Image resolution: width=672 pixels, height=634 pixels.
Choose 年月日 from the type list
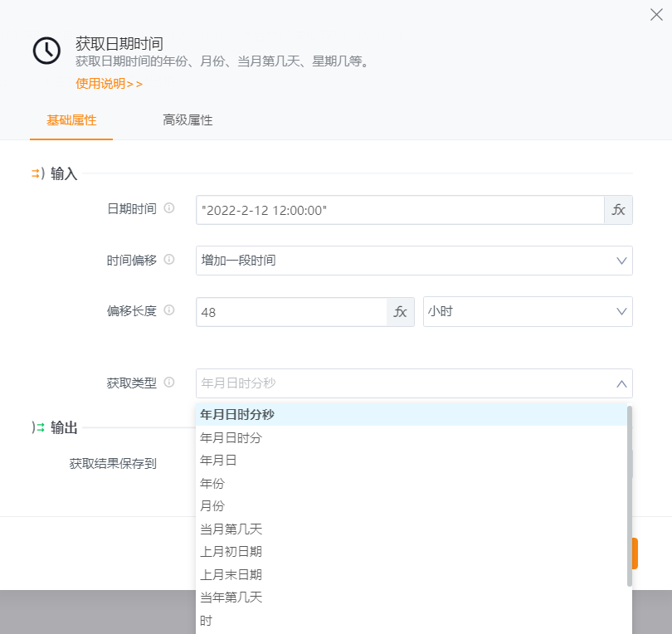point(219,461)
